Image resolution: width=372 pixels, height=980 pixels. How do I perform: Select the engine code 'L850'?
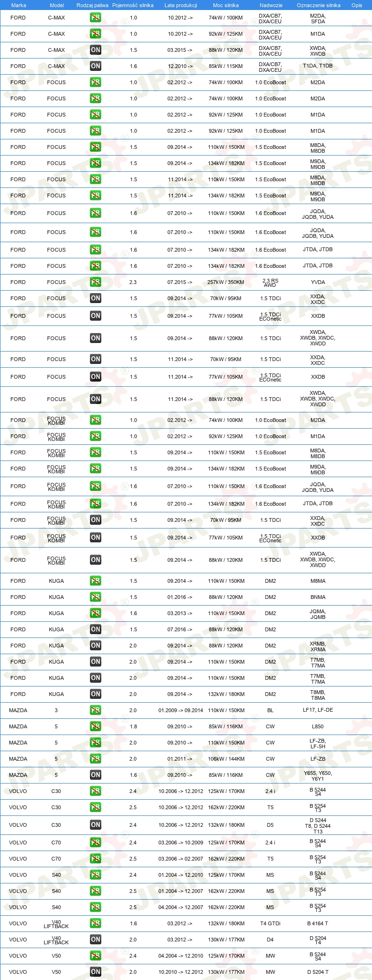318,726
